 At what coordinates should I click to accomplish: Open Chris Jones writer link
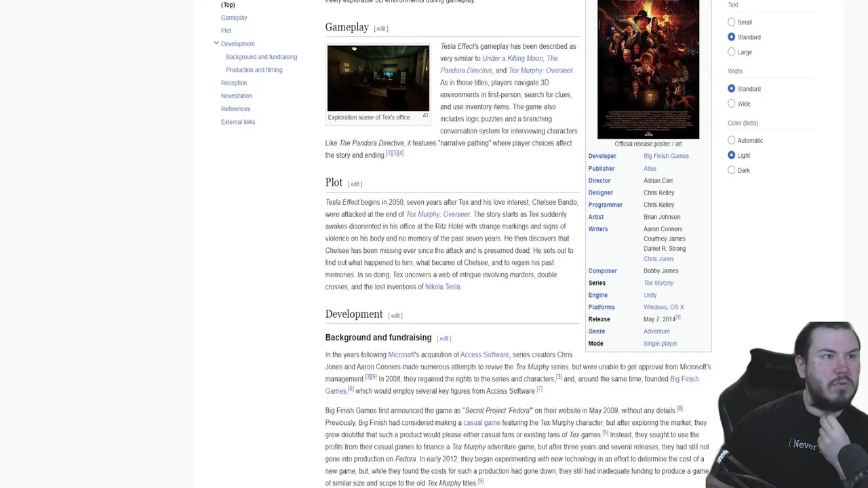(658, 259)
